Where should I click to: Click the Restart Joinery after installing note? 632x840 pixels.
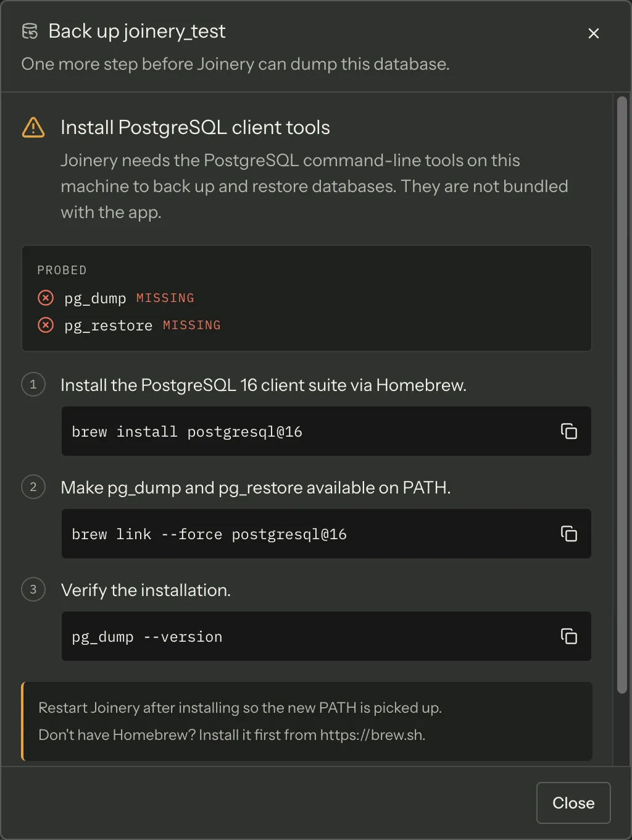pos(240,708)
